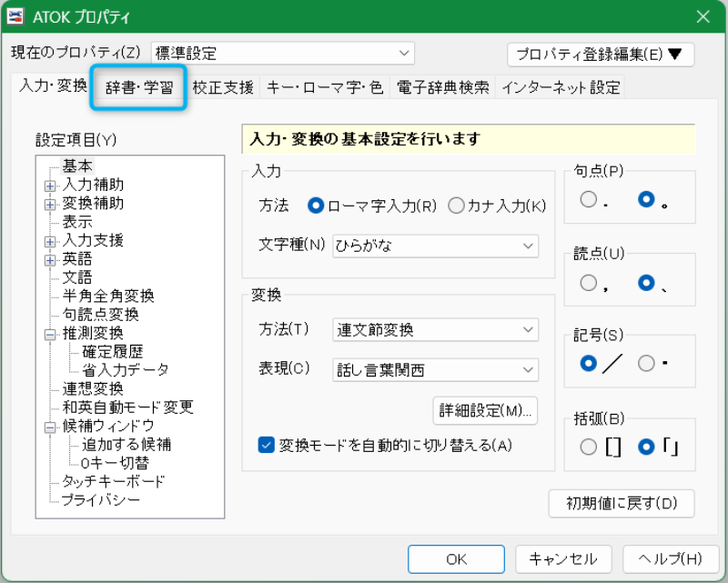This screenshot has width=728, height=583.
Task: Select 追加する候補 tree item
Action: (126, 445)
